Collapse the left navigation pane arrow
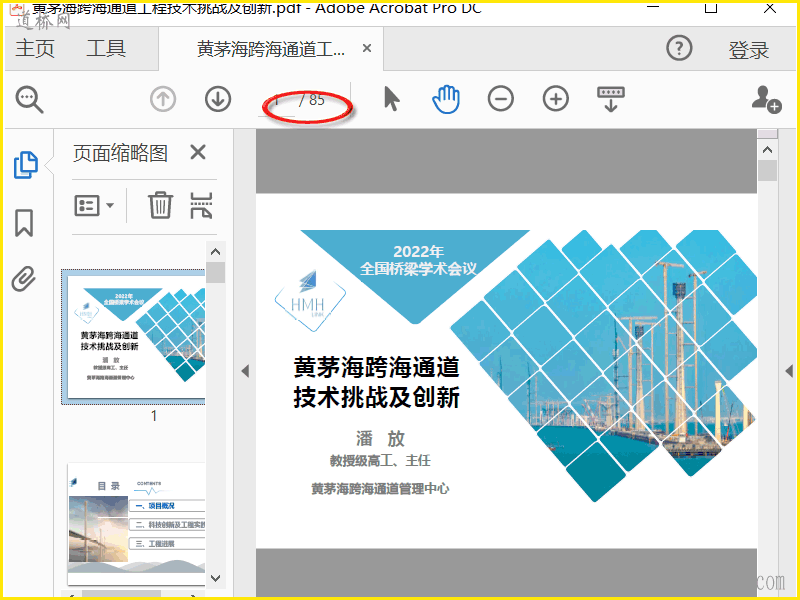 pyautogui.click(x=245, y=371)
